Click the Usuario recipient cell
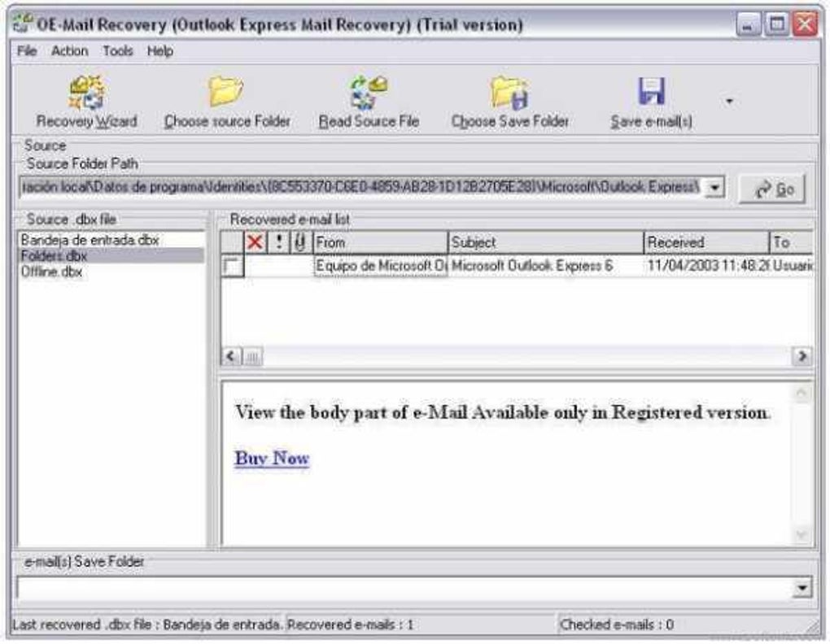The width and height of the screenshot is (830, 644). 792,266
